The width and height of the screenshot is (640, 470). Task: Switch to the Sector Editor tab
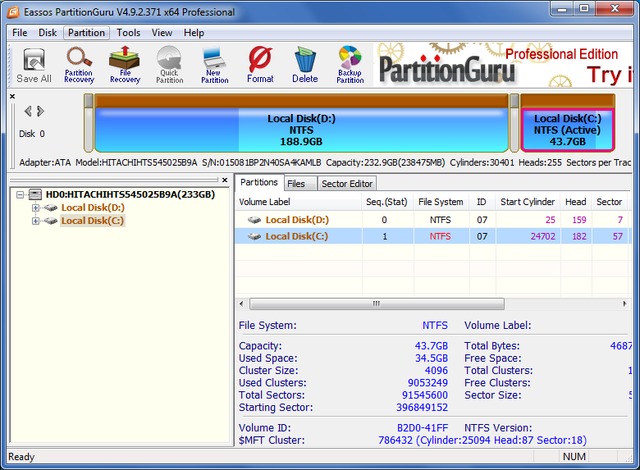click(347, 184)
